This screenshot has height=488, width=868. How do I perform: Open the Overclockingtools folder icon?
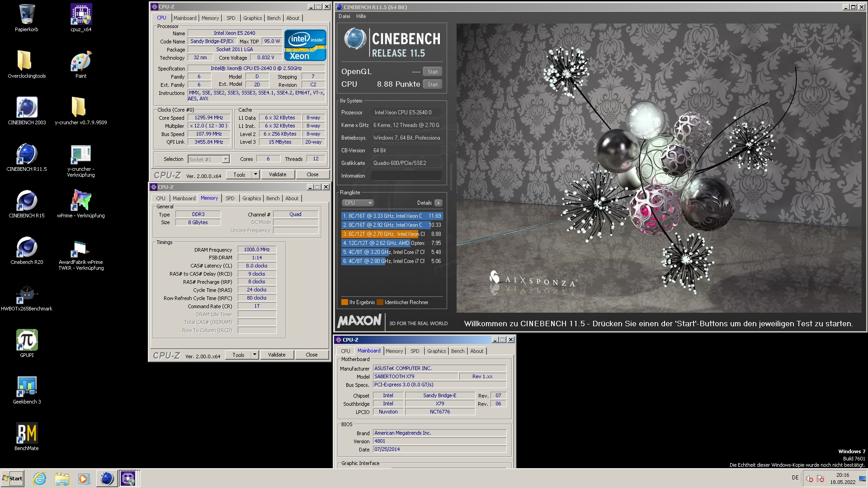coord(27,65)
